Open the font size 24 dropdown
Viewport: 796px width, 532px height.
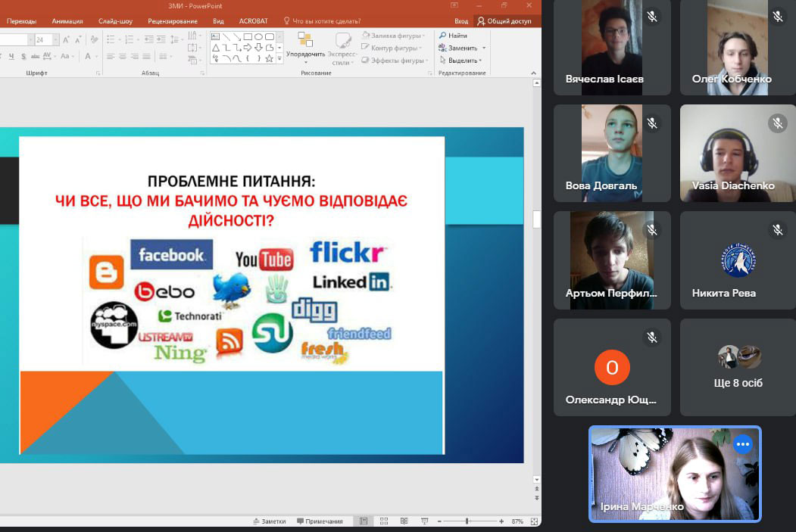tap(56, 39)
